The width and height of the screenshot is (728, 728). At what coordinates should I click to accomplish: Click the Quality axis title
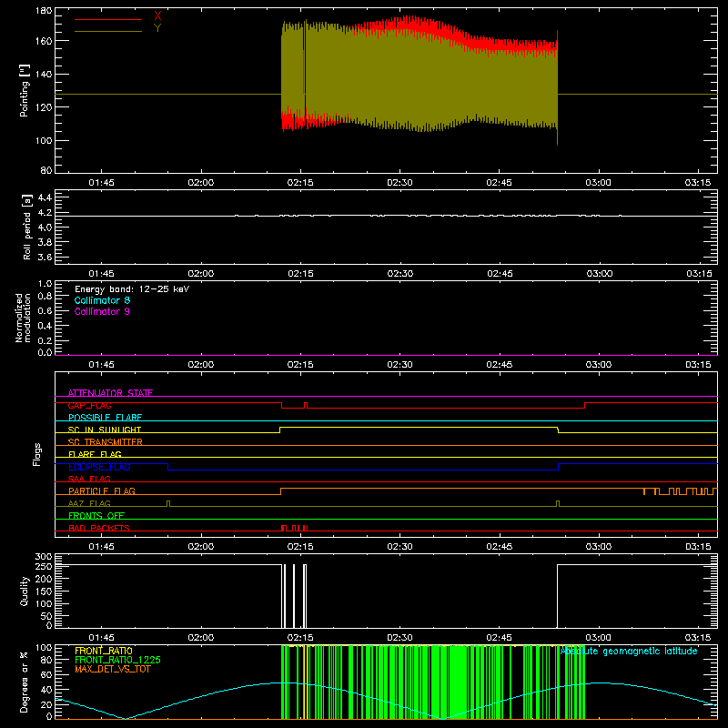(25, 591)
